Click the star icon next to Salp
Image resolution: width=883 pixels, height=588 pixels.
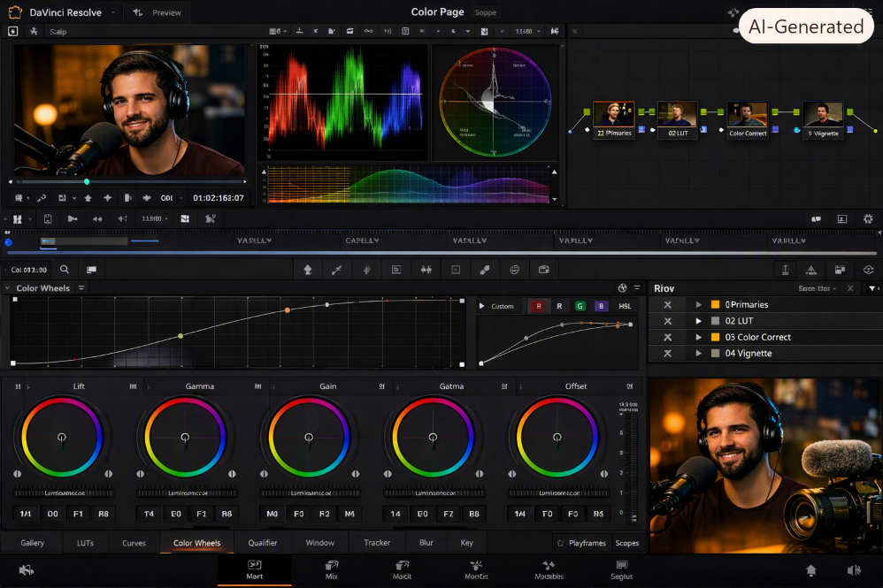[34, 31]
